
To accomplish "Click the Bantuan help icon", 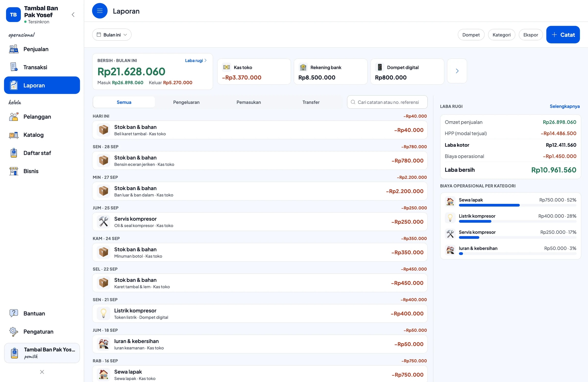I will (x=13, y=313).
